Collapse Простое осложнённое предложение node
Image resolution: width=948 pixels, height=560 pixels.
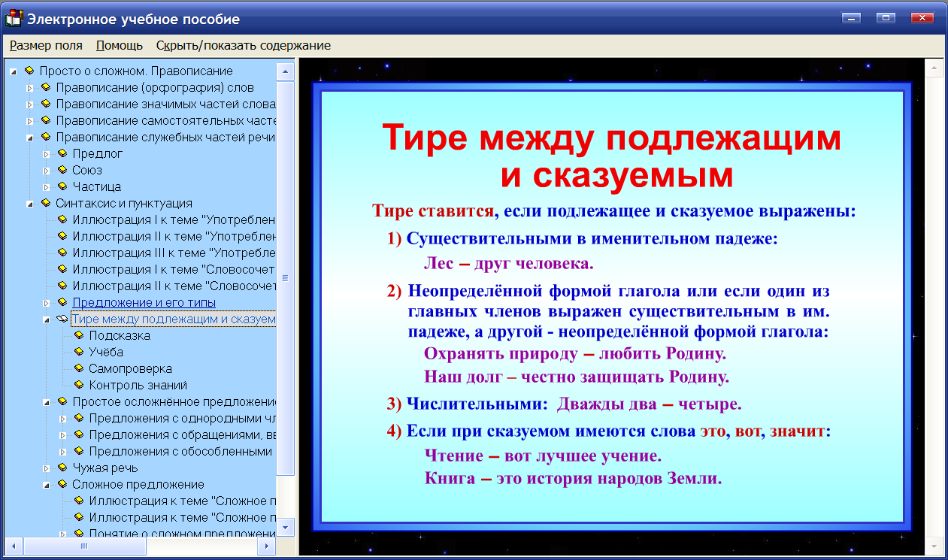coord(47,402)
